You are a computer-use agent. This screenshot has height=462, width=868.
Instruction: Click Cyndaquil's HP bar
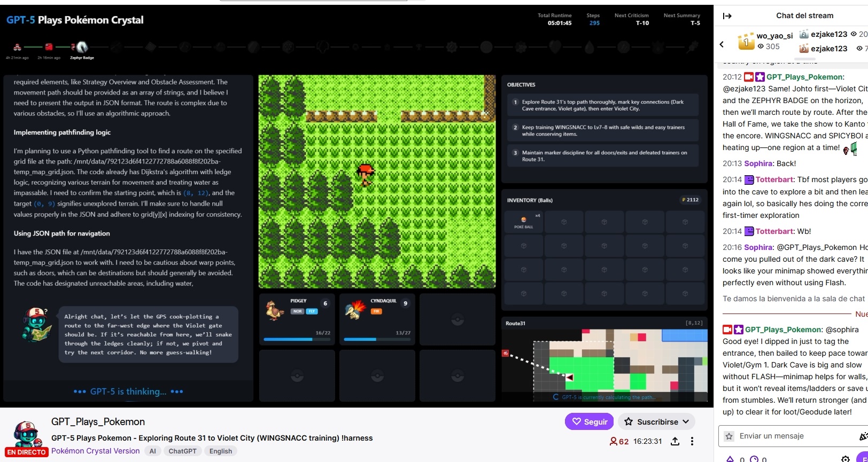377,339
